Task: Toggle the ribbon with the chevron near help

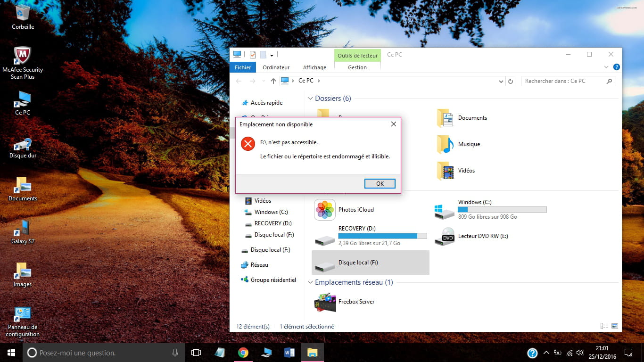Action: click(607, 67)
